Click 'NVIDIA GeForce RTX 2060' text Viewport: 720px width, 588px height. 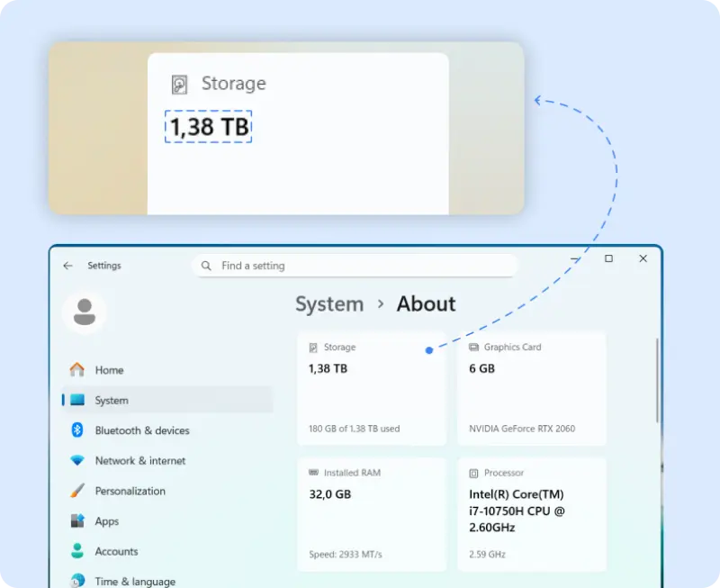(x=522, y=429)
